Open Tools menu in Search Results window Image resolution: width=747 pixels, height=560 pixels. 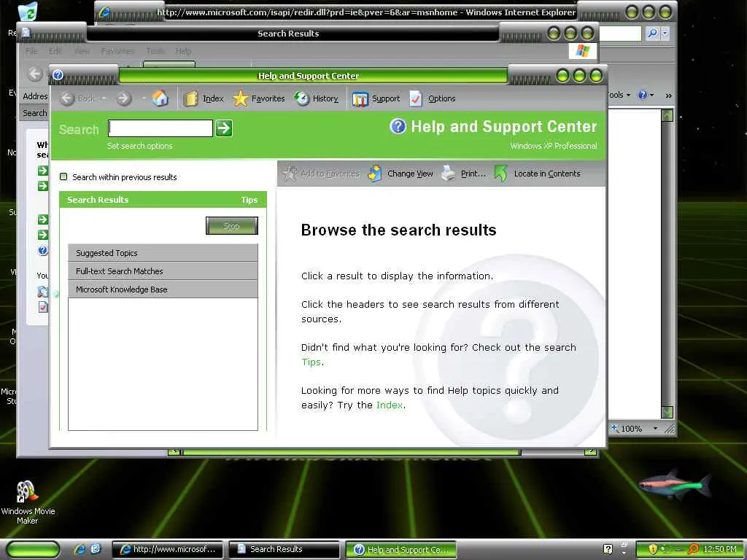coord(155,51)
